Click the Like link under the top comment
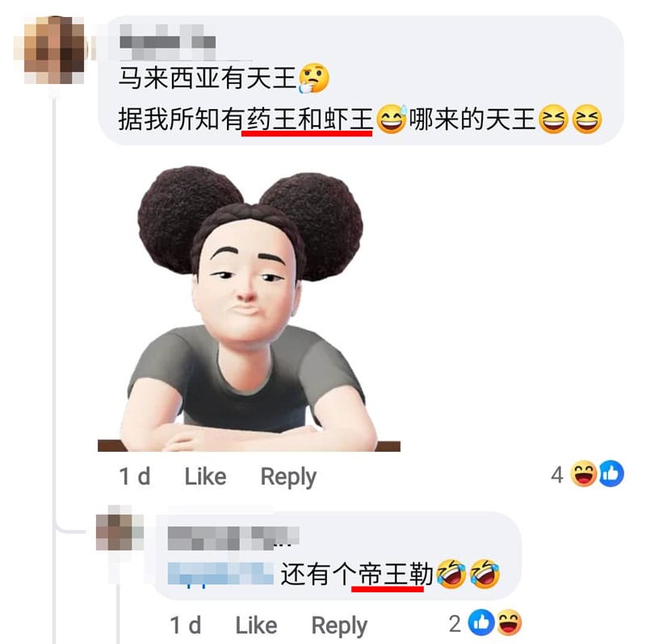 pyautogui.click(x=205, y=477)
